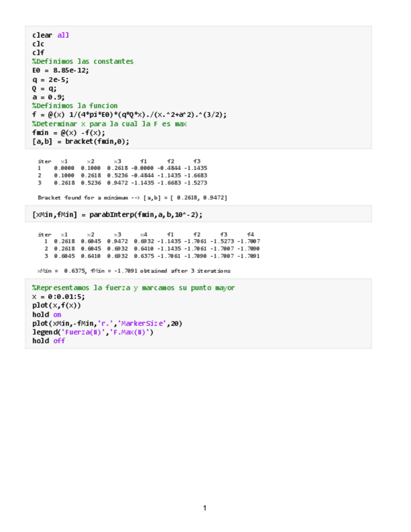Screen dimensions: 411x532
Task: Click iteration 2 row of bracket table
Action: [x=122, y=176]
